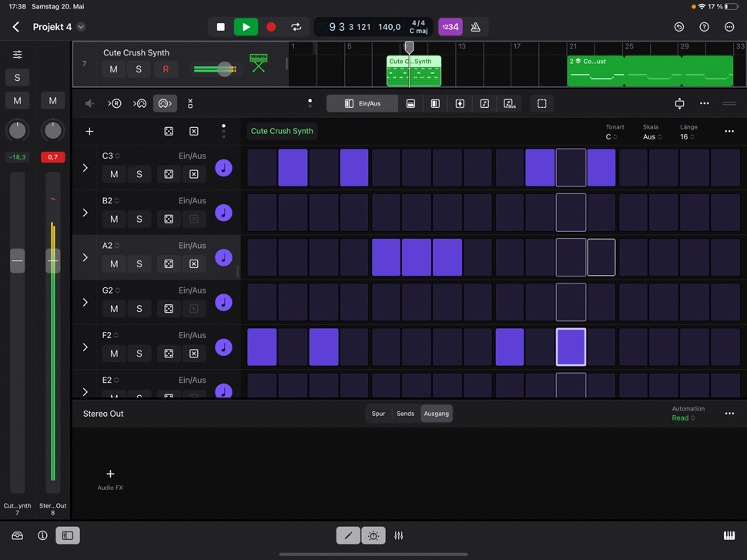Image resolution: width=747 pixels, height=560 pixels.
Task: Adjust the Stereo Out channel fader
Action: [53, 260]
